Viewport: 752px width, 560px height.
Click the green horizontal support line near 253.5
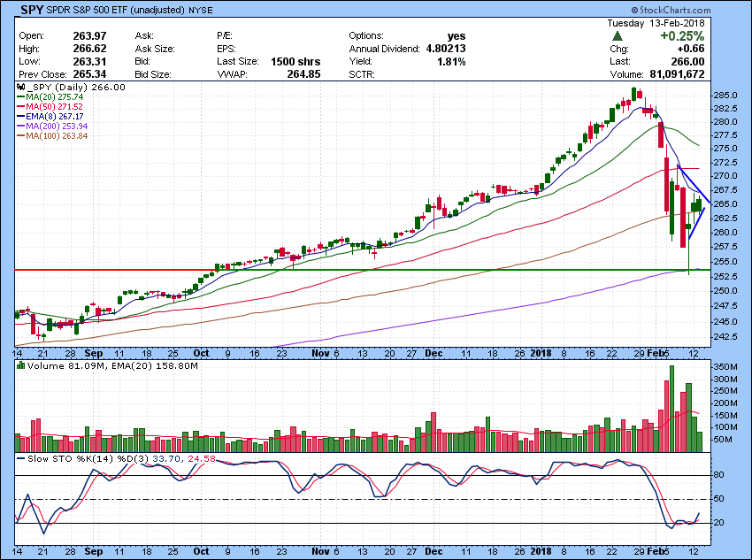[463, 270]
